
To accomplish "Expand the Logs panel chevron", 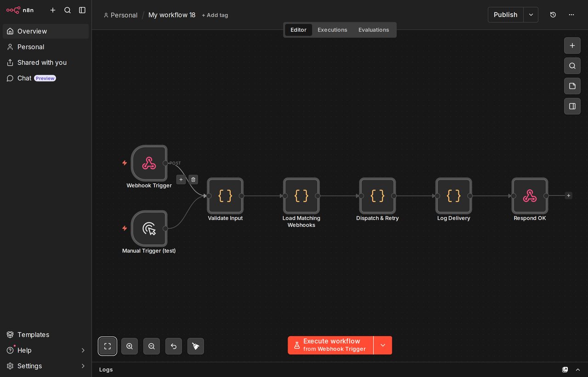I will click(x=578, y=370).
